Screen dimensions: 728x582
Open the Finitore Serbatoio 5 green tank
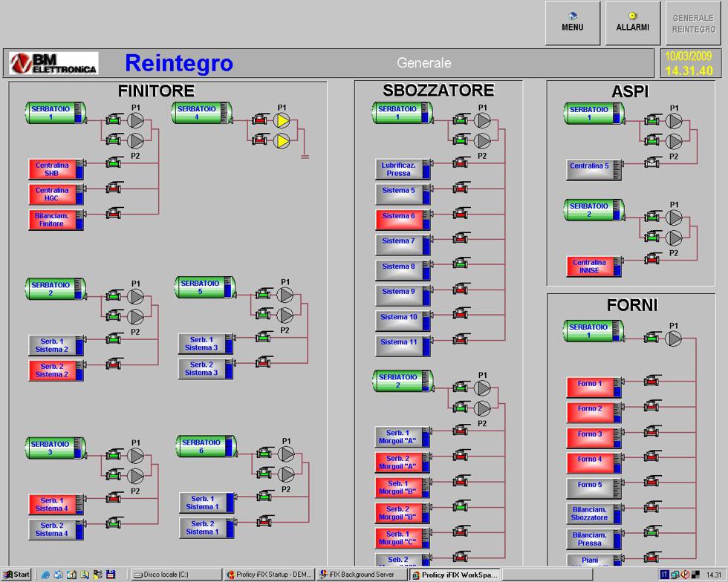205,288
